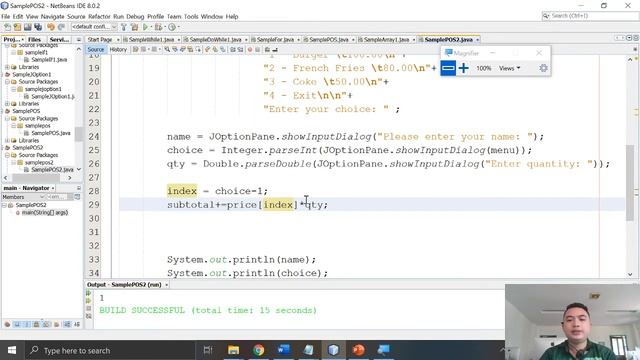The width and height of the screenshot is (640, 360).
Task: Expand Libraries under SamplePOS project
Action: [7, 140]
